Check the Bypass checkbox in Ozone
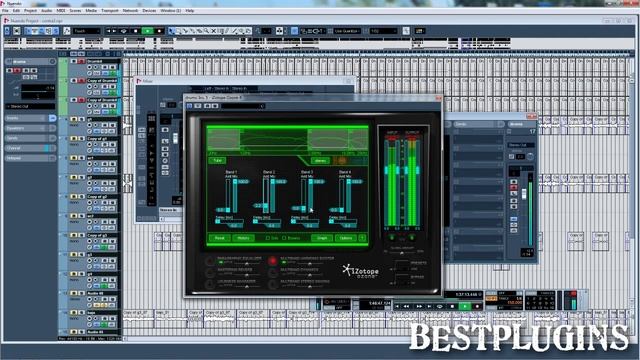Image resolution: width=640 pixels, height=360 pixels. [x=284, y=238]
